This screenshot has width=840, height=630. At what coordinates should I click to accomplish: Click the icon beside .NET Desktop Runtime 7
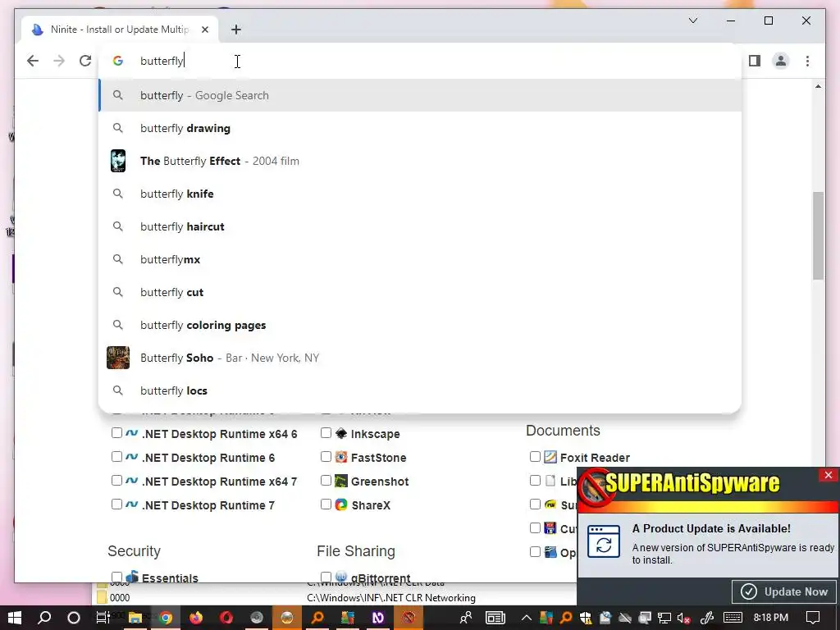[132, 504]
